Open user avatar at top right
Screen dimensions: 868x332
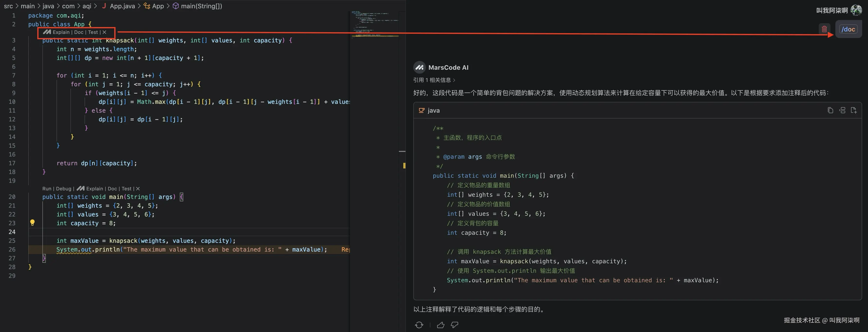pos(856,10)
